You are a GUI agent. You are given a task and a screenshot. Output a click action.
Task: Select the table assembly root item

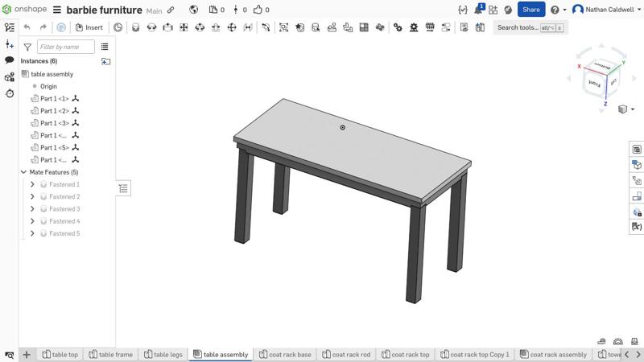coord(52,74)
